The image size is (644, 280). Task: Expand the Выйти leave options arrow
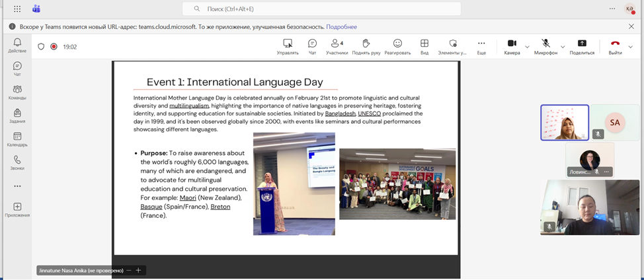click(630, 47)
